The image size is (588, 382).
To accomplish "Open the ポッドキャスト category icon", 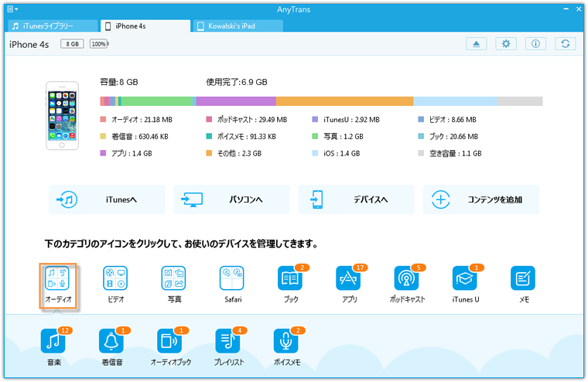I will click(x=406, y=278).
